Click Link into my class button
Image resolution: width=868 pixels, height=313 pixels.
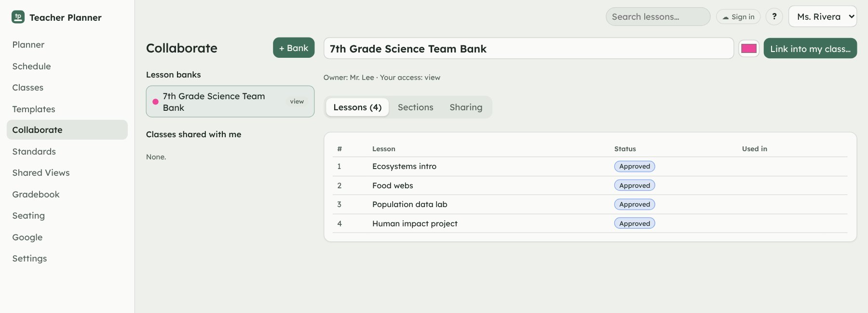click(810, 49)
